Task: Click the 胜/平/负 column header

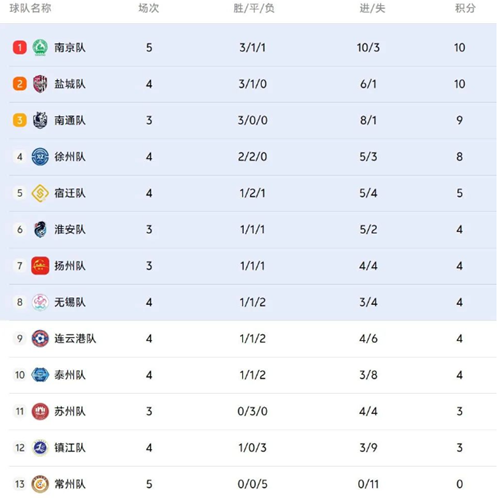Action: (x=254, y=8)
